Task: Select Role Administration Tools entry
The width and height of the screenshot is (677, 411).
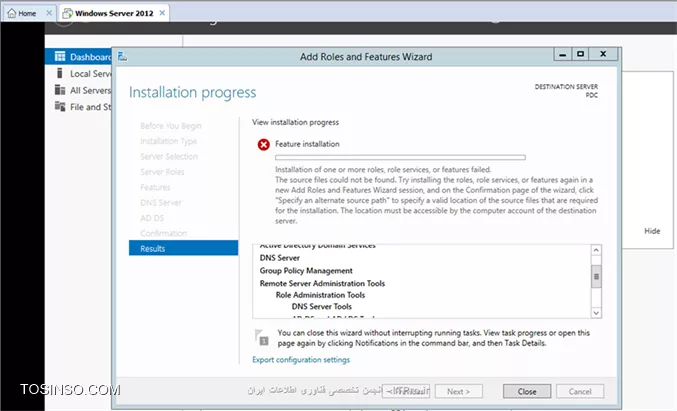Action: coord(320,295)
